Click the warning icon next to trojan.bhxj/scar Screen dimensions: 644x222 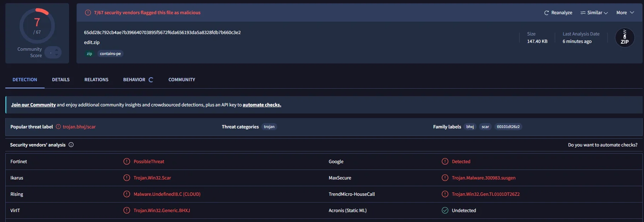(x=58, y=127)
